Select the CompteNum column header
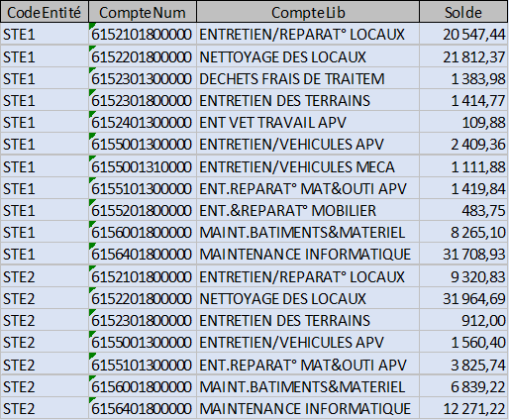Viewport: 509px width, 420px height. click(x=143, y=12)
